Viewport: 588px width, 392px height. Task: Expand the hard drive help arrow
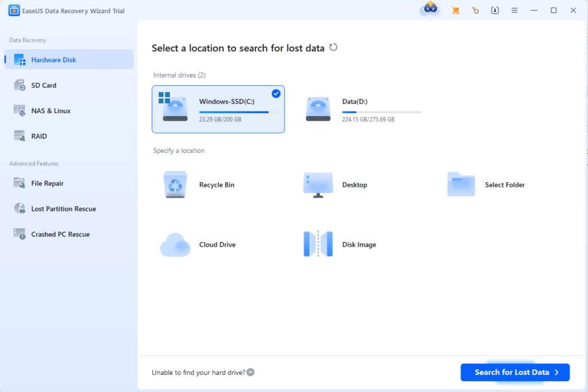(x=250, y=372)
